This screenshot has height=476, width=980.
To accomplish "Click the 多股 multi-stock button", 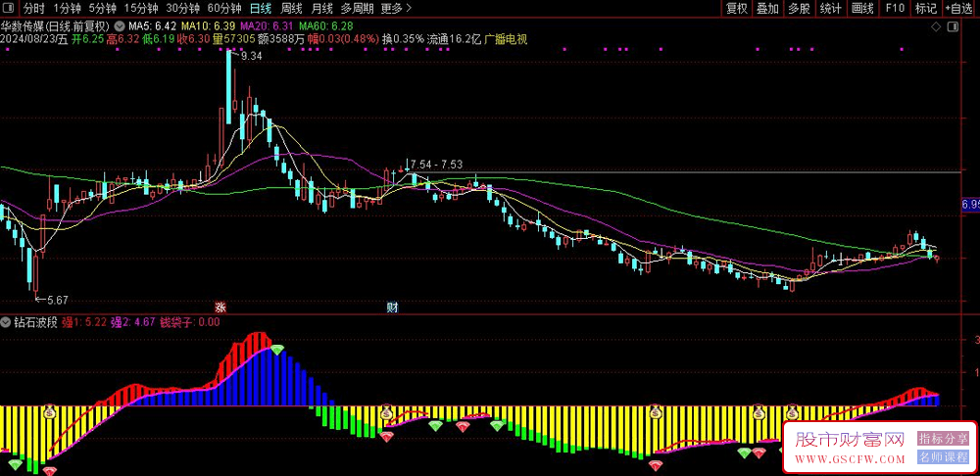I will (799, 9).
